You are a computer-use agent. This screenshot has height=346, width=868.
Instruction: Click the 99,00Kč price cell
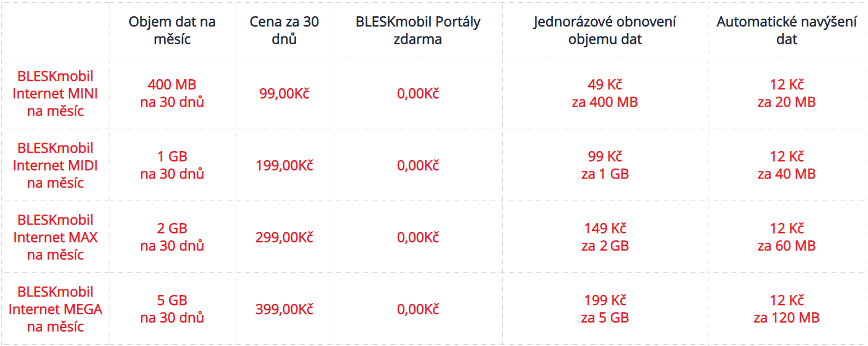284,94
